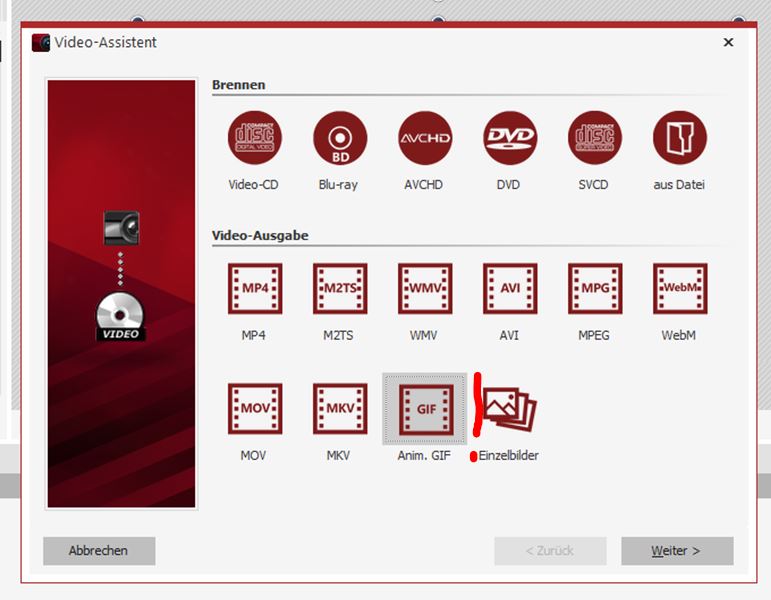771x600 pixels.
Task: Choose Blu-ray disc burning icon
Action: (339, 139)
